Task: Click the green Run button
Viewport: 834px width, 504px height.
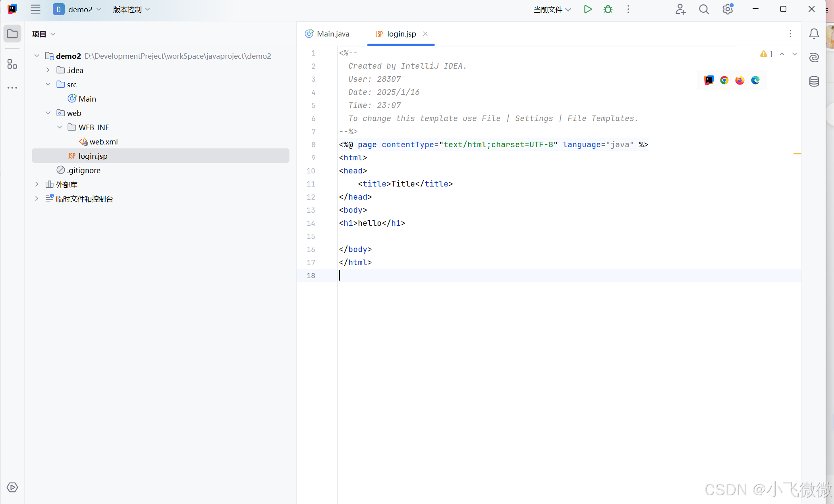Action: point(587,9)
